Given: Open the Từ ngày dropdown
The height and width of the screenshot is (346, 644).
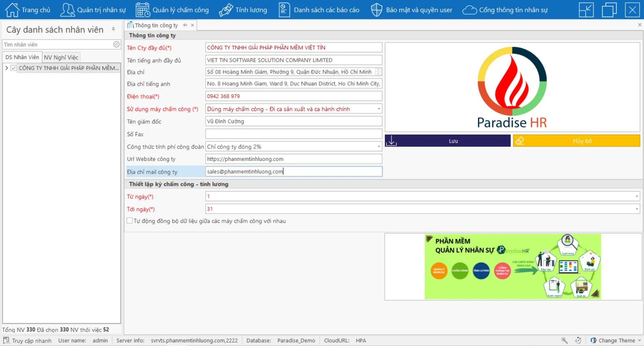Looking at the screenshot, I should [x=636, y=196].
